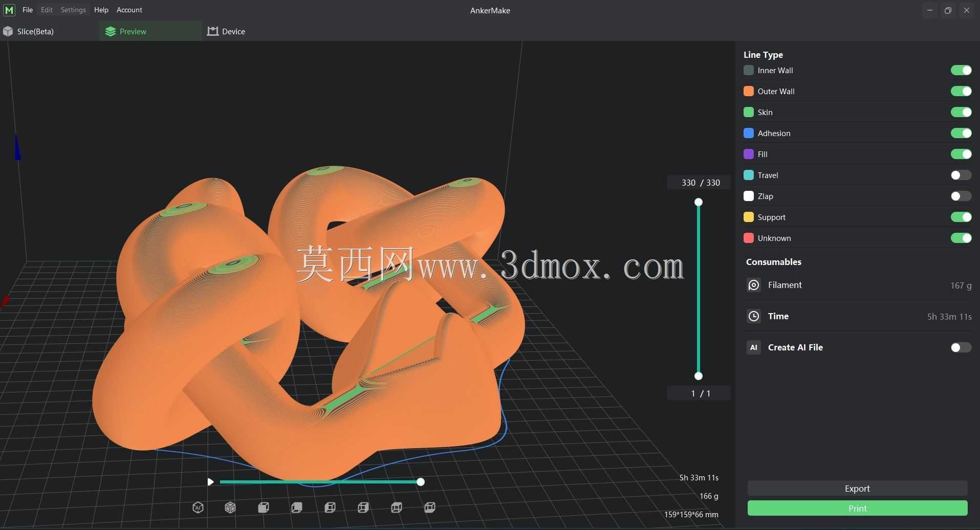
Task: Turn off the Inner Wall toggle
Action: point(961,70)
